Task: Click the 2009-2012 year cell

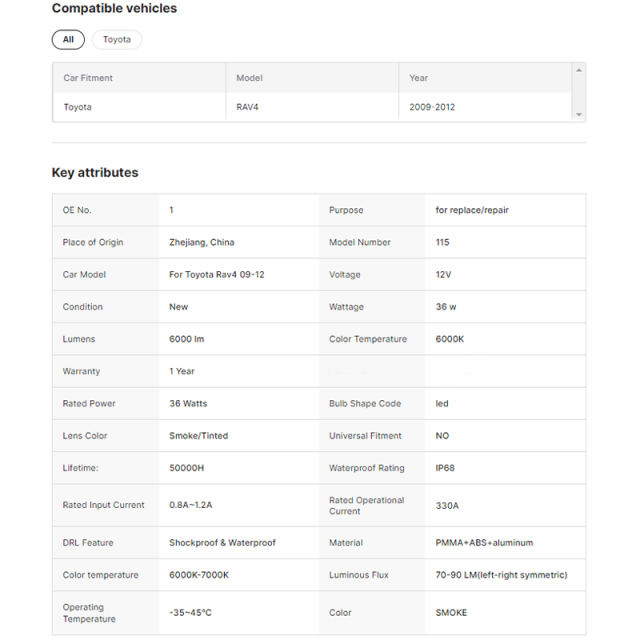Action: [x=432, y=107]
